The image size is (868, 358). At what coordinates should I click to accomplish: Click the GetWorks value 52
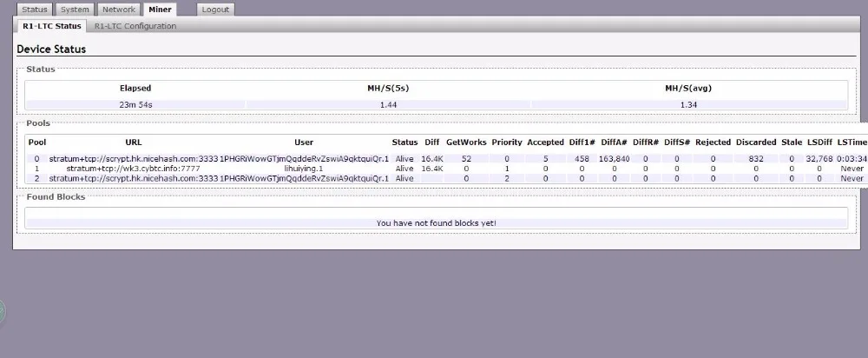[x=466, y=158]
